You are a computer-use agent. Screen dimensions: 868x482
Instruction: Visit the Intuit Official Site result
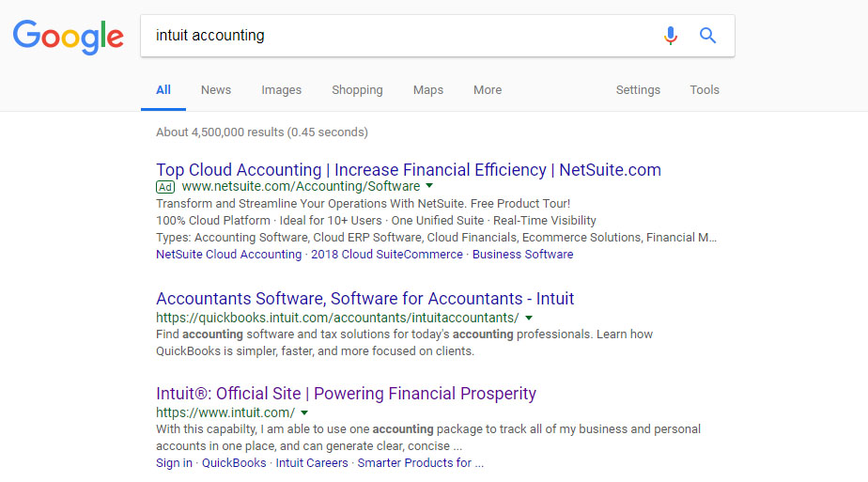pos(346,394)
